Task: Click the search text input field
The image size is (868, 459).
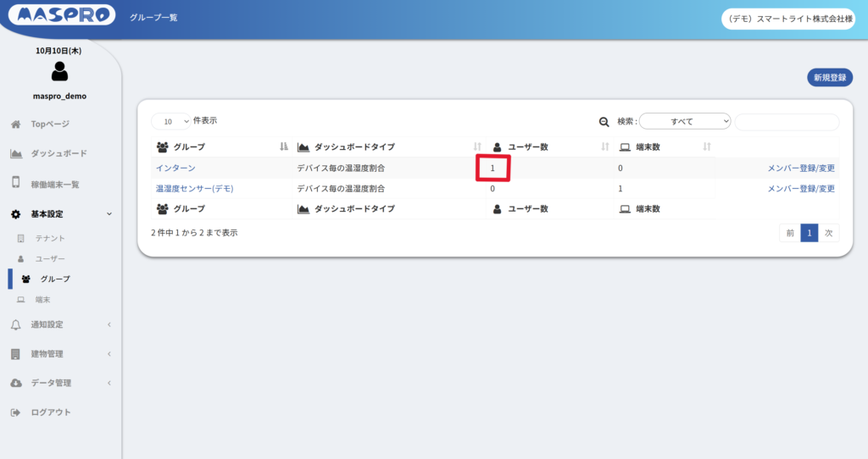Action: 786,122
